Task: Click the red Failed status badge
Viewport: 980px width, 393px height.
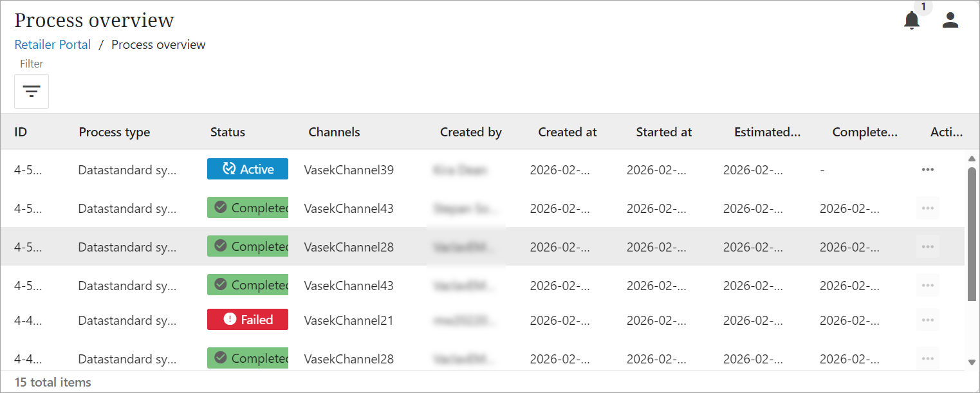Action: [x=248, y=320]
